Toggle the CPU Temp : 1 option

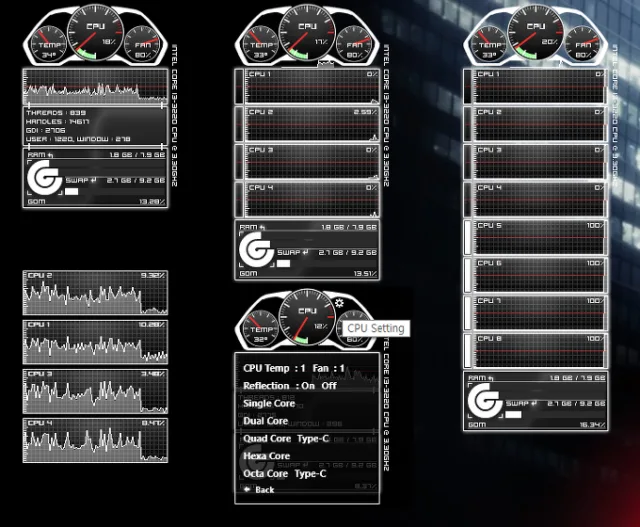click(x=274, y=368)
